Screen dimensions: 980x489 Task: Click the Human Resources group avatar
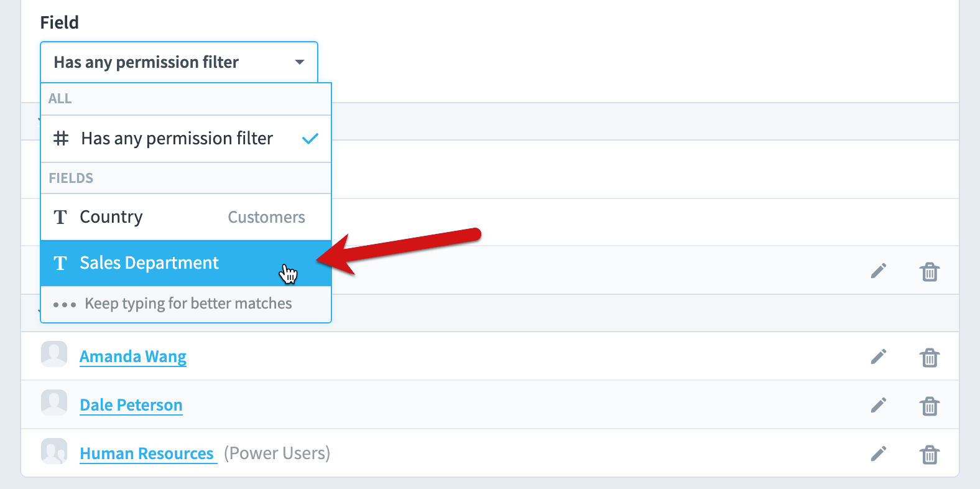(x=54, y=451)
